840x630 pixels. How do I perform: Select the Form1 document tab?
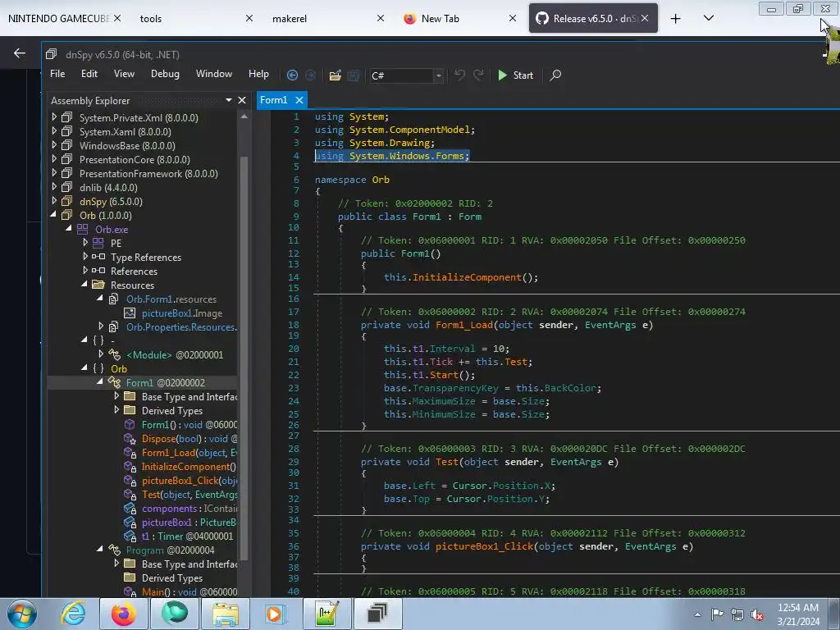point(274,100)
